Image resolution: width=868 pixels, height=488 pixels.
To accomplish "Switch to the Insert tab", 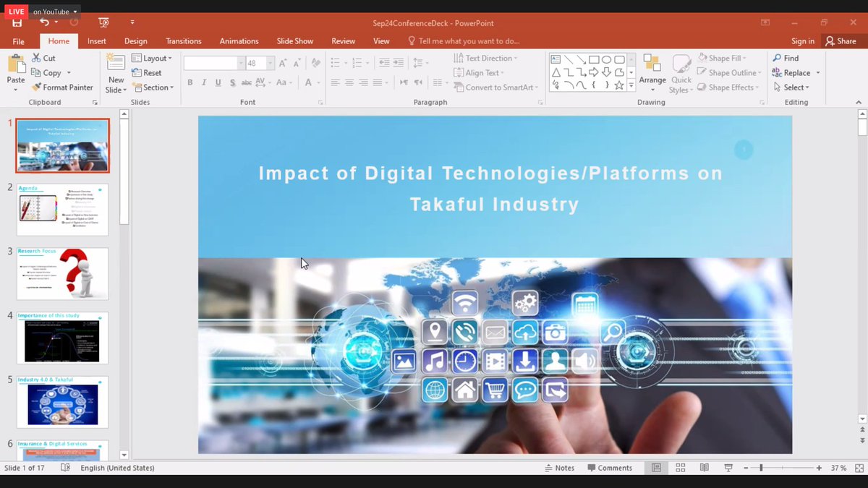I will click(x=97, y=41).
